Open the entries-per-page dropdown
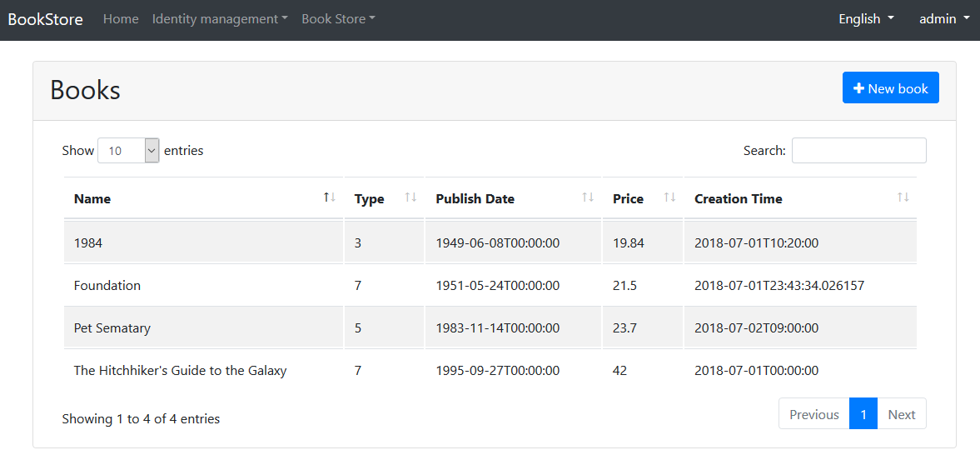980x465 pixels. [x=128, y=151]
